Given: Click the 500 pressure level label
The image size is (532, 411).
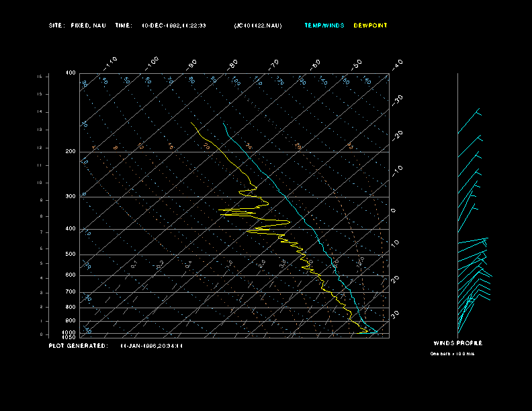Looking at the screenshot, I should tap(71, 255).
